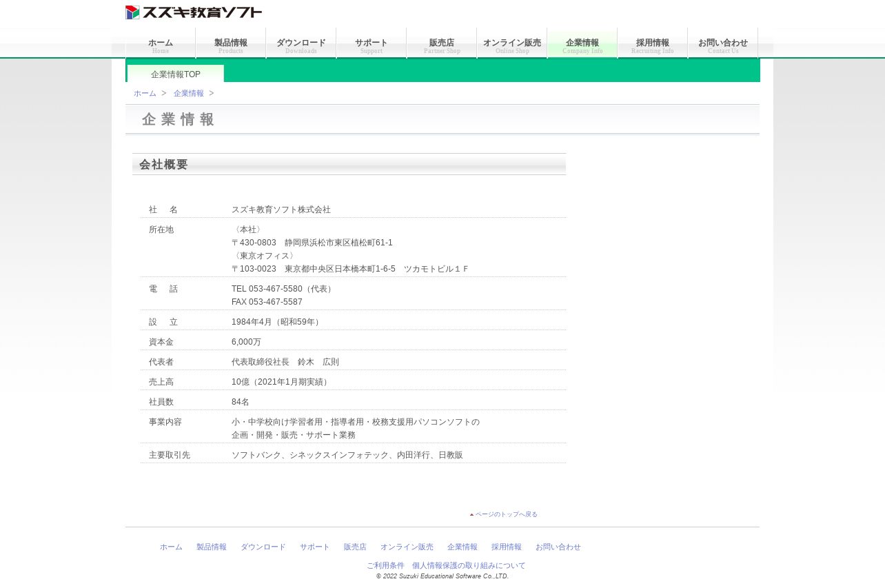Click footer ダウンロード link
The width and height of the screenshot is (885, 588).
coord(263,547)
